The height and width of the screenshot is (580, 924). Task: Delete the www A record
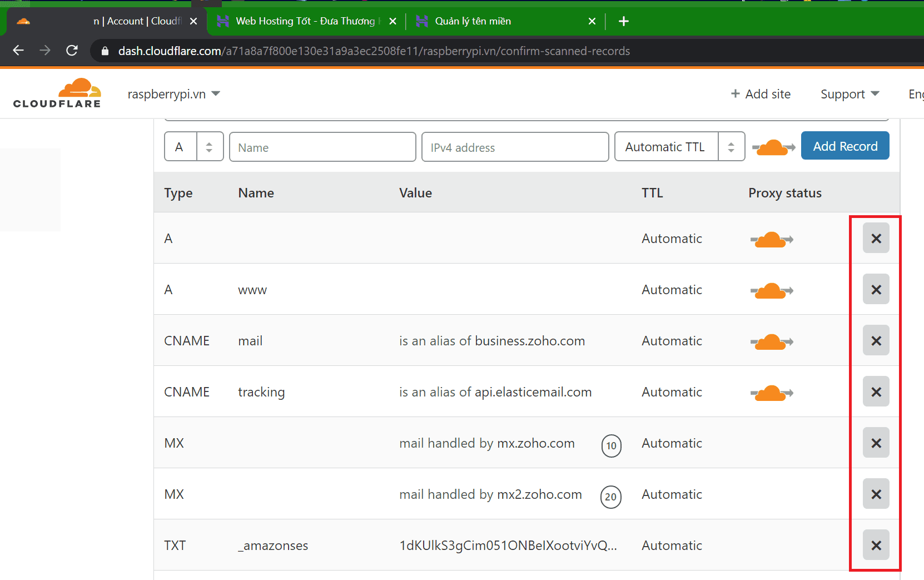coord(876,289)
